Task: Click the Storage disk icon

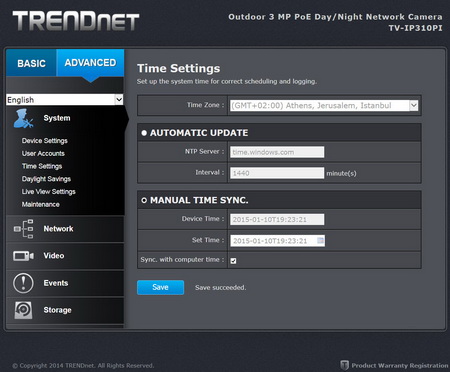Action: pos(23,310)
